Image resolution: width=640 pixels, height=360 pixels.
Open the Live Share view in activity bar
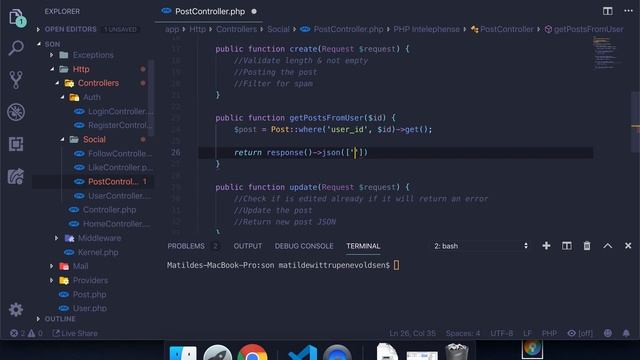click(16, 176)
